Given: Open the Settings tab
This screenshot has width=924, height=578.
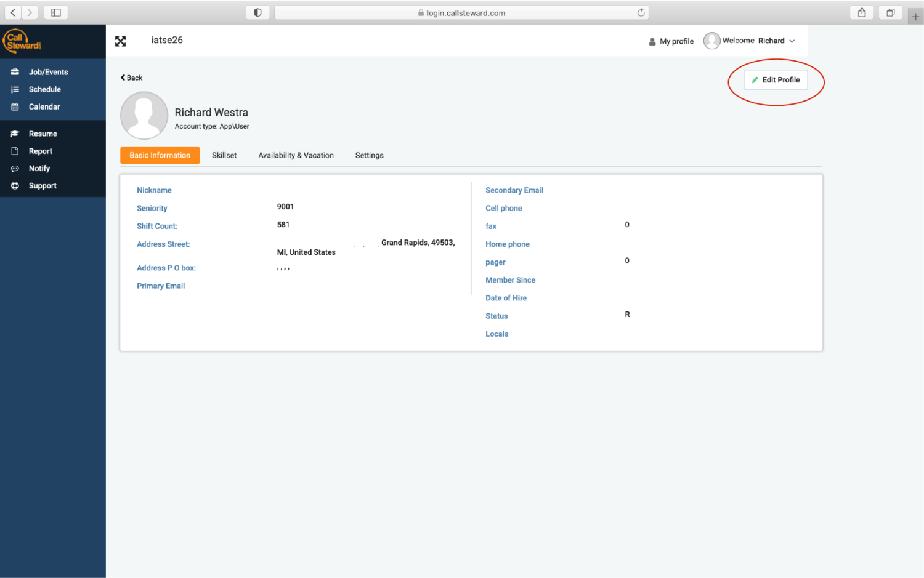Looking at the screenshot, I should click(369, 155).
